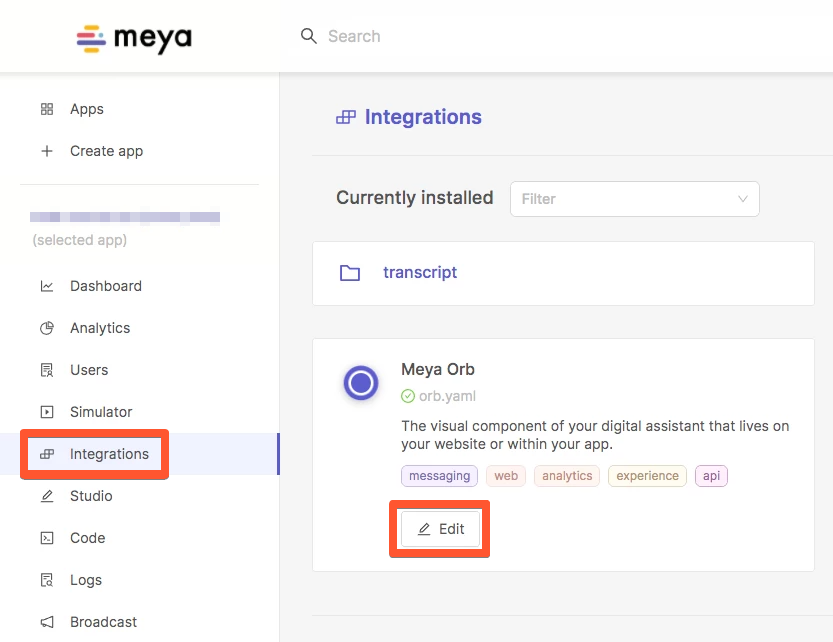Click the Filter dropdown chevron

743,199
